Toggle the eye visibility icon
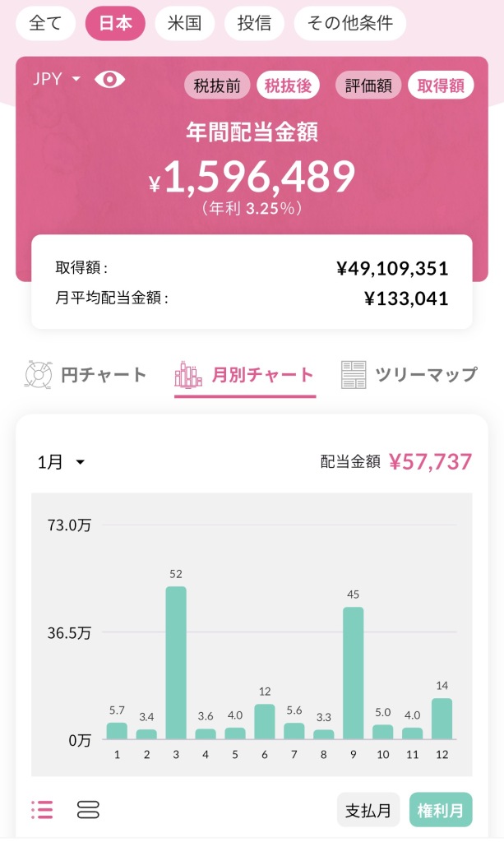This screenshot has width=504, height=842. click(x=109, y=79)
